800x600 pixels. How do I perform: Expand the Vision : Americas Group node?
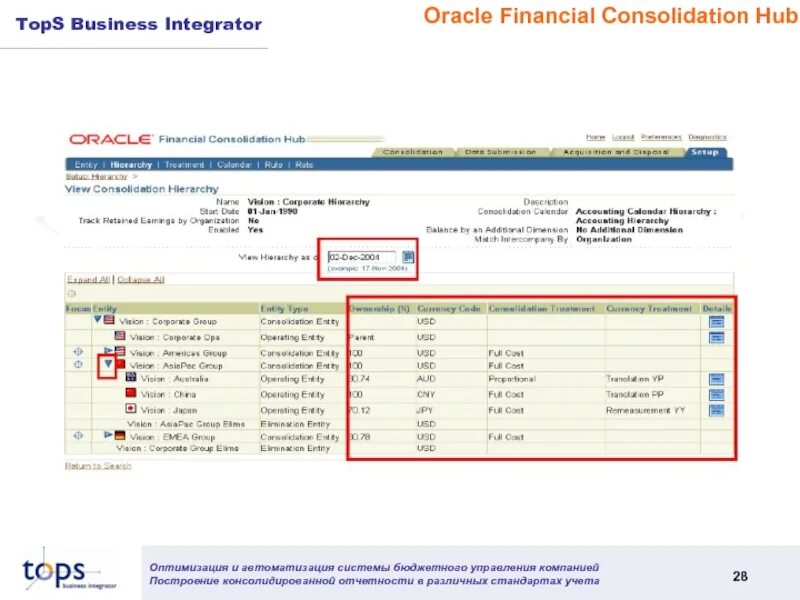(108, 351)
